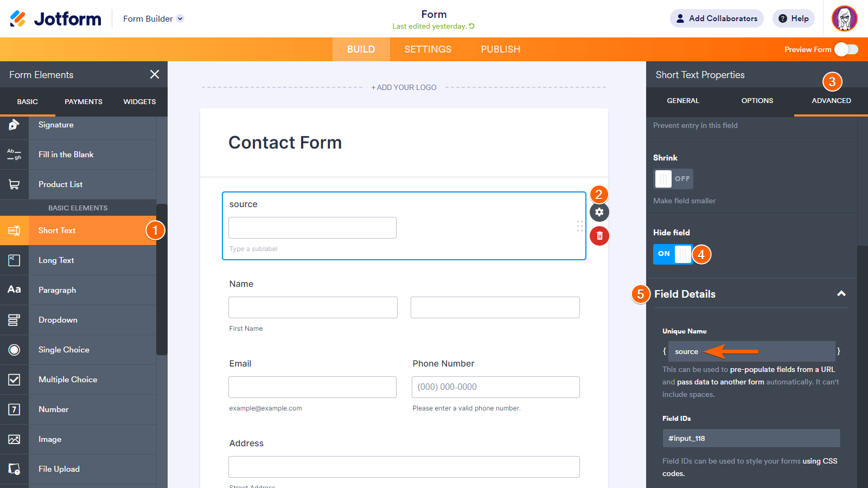Screen dimensions: 868x488
Task: Click the Add Your Logo link
Action: click(x=404, y=87)
